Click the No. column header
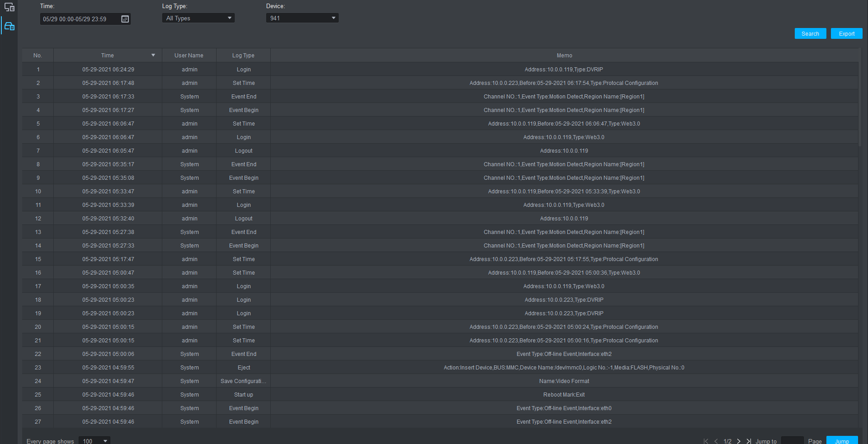The width and height of the screenshot is (868, 444). tap(38, 55)
